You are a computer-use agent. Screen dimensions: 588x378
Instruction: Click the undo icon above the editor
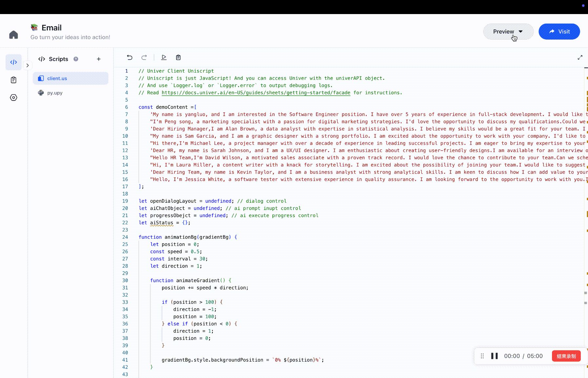coord(130,57)
